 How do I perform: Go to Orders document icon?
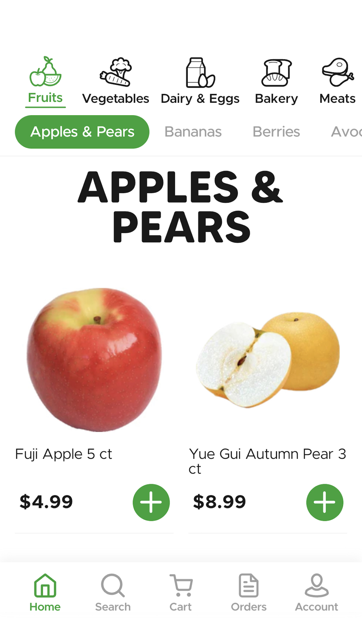(249, 585)
